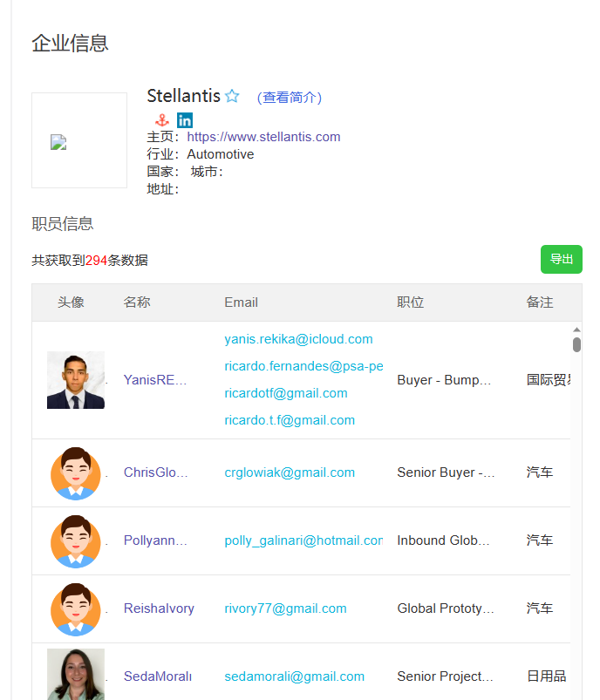Click ChrisGlo... avatar icon

[x=76, y=473]
